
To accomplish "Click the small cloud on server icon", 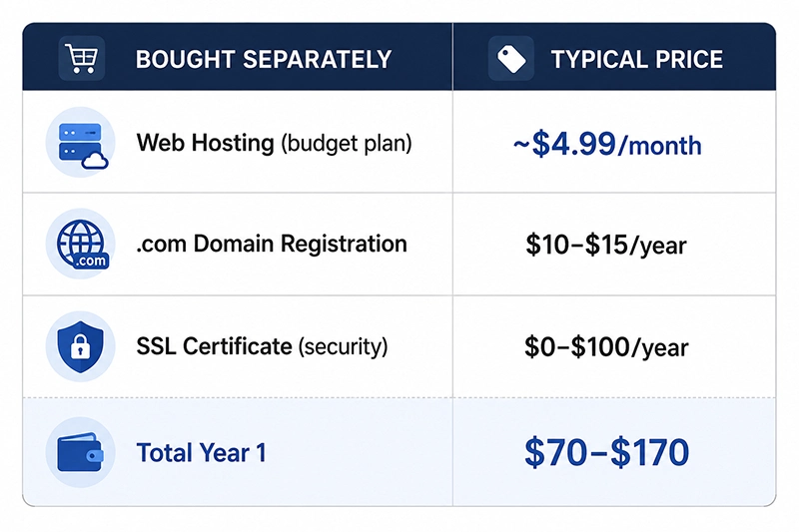I will point(95,161).
